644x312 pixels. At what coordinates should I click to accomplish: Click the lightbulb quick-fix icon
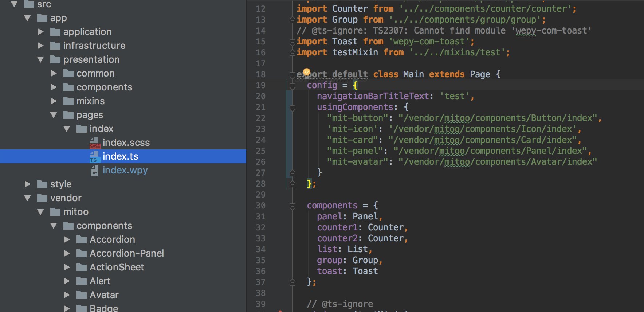(x=307, y=72)
